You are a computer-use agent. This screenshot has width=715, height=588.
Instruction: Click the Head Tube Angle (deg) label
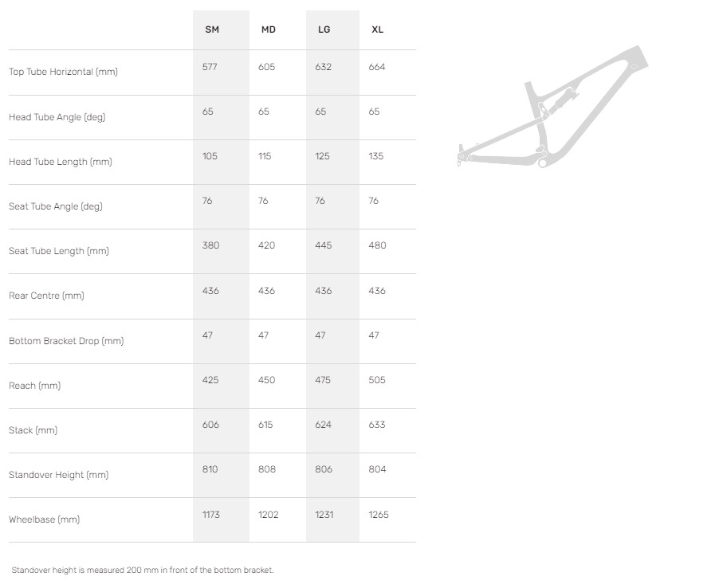(x=57, y=117)
